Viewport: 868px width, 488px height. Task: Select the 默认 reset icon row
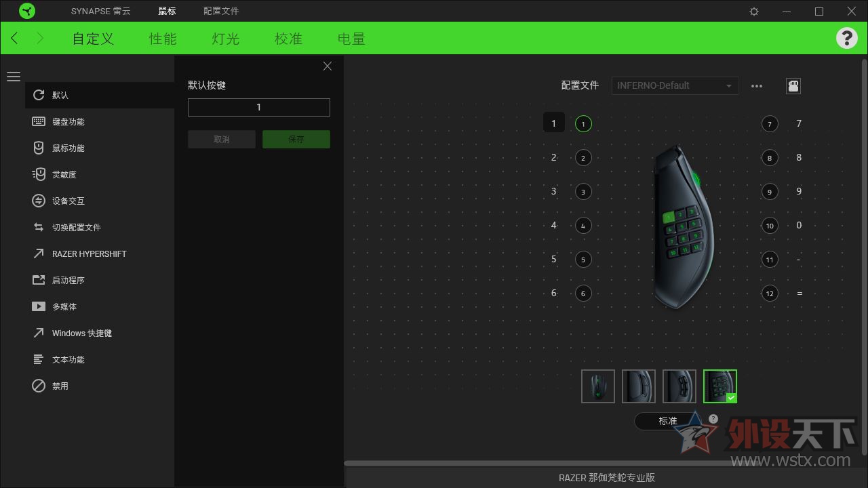click(x=100, y=96)
